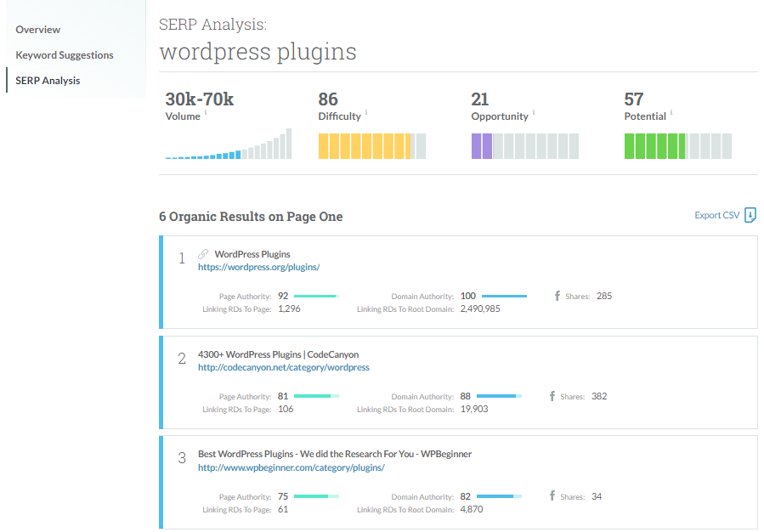Click Shares count 382
The width and height of the screenshot is (764, 532).
pos(599,396)
